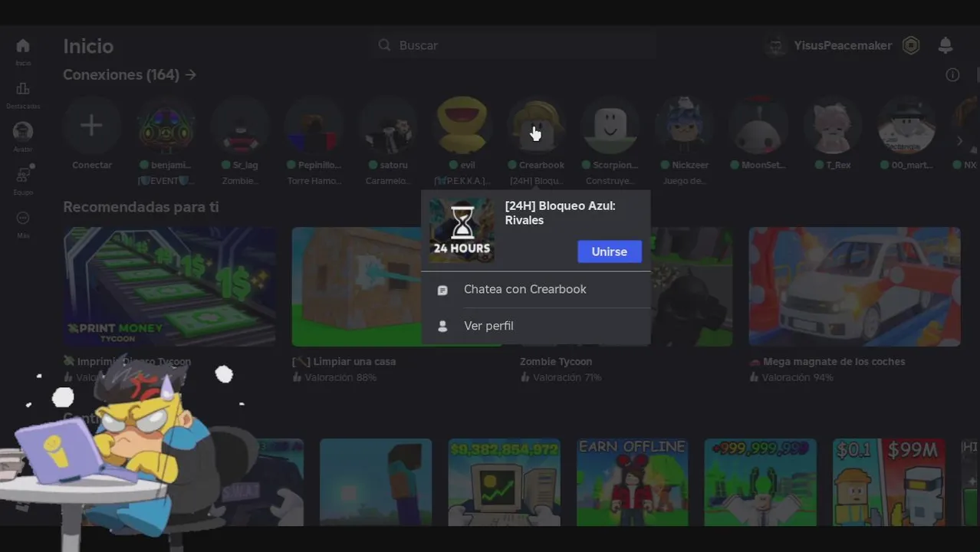The width and height of the screenshot is (980, 552).
Task: Open the Inicio home icon in sidebar
Action: point(23,46)
